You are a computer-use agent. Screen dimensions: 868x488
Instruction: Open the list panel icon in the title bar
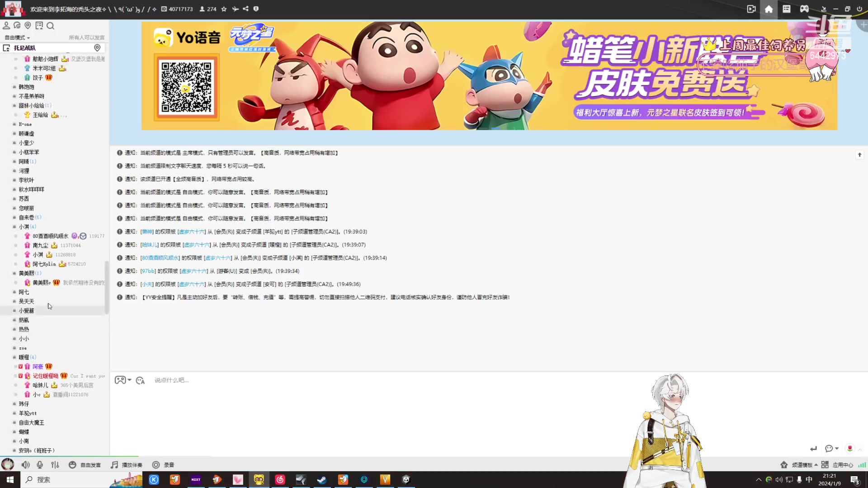[787, 9]
